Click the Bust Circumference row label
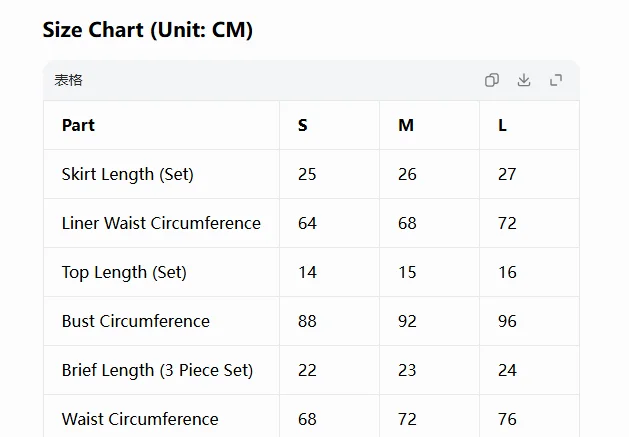 point(136,321)
